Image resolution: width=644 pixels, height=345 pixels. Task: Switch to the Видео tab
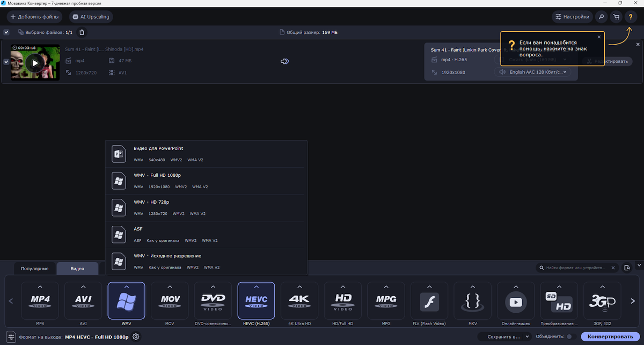coord(78,268)
